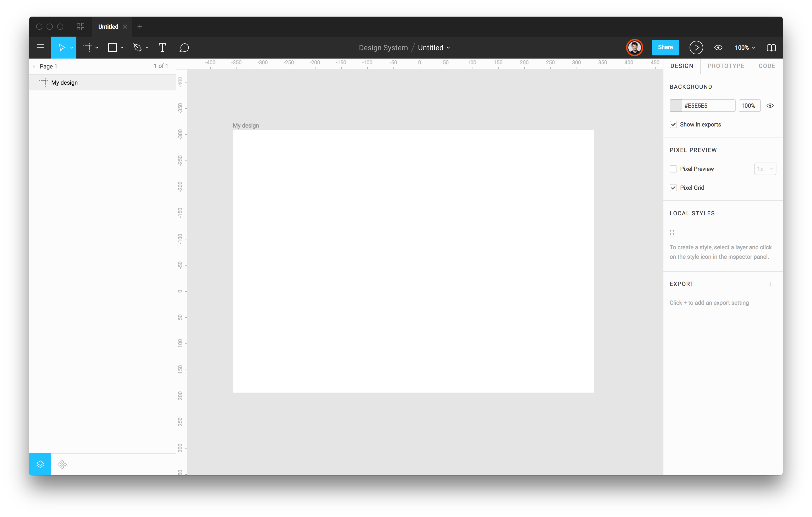Uncheck the Pixel Grid option

coord(673,188)
